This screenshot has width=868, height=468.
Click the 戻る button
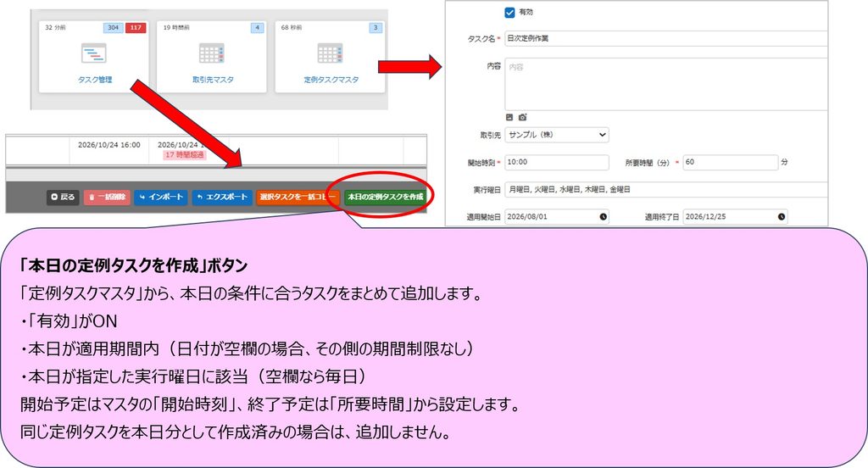pos(63,198)
